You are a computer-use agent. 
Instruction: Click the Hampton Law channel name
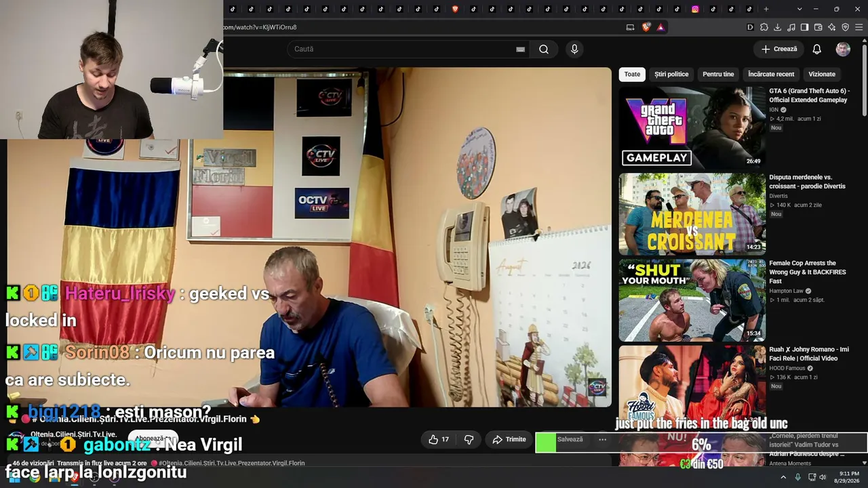(786, 291)
